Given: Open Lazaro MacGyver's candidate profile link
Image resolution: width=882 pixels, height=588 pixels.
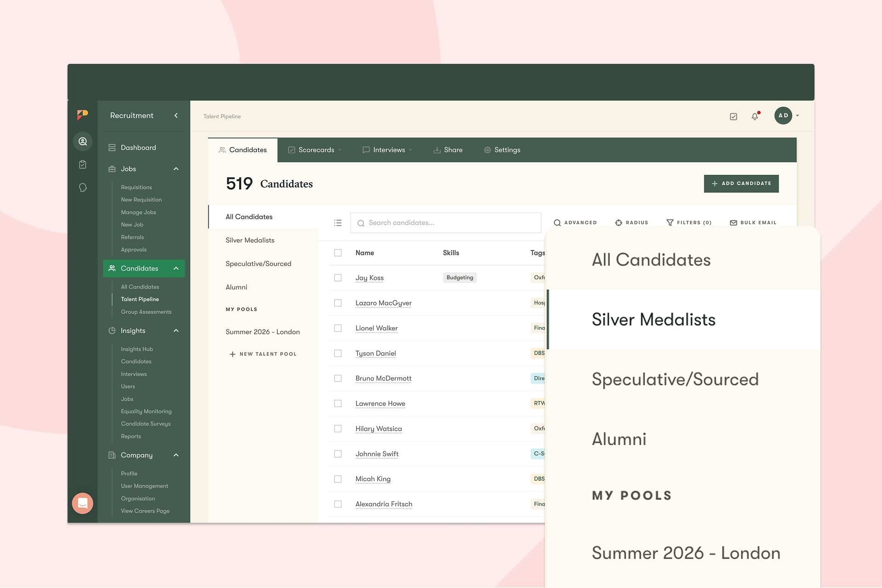Looking at the screenshot, I should coord(383,303).
